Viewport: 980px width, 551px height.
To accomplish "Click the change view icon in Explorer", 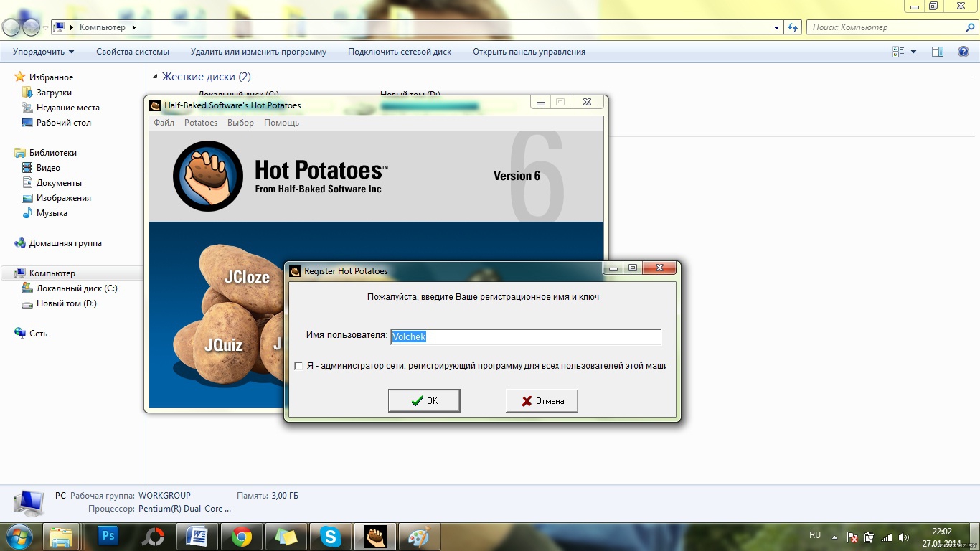I will click(897, 52).
